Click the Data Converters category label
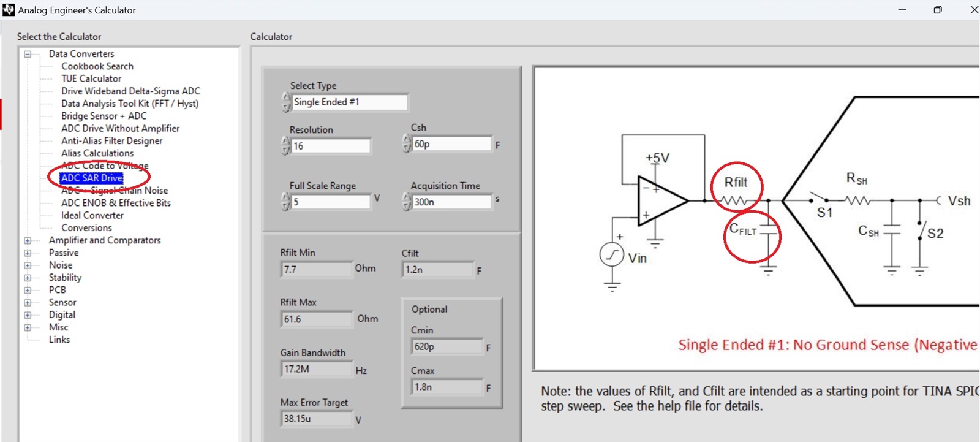The height and width of the screenshot is (442, 980). pyautogui.click(x=81, y=54)
